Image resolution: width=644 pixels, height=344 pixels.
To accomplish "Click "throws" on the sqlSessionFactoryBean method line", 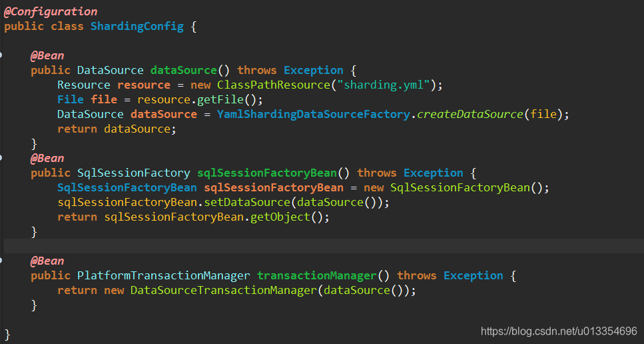I will coord(377,173).
